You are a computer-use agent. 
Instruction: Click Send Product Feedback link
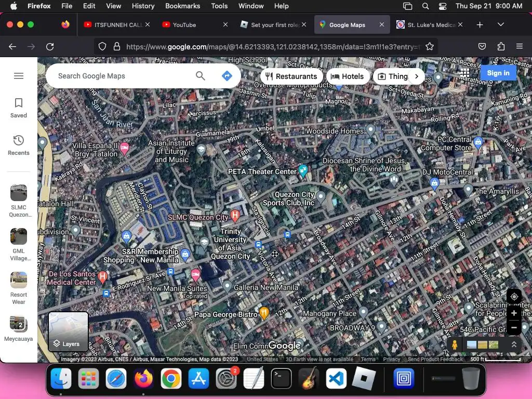pyautogui.click(x=435, y=359)
